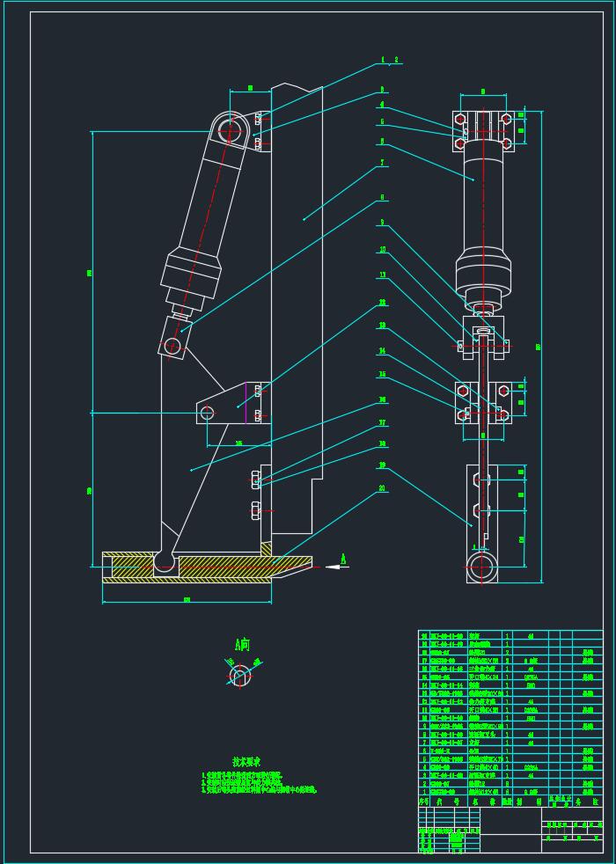The height and width of the screenshot is (864, 616).
Task: Click part balloon number 7
Action: (x=382, y=163)
